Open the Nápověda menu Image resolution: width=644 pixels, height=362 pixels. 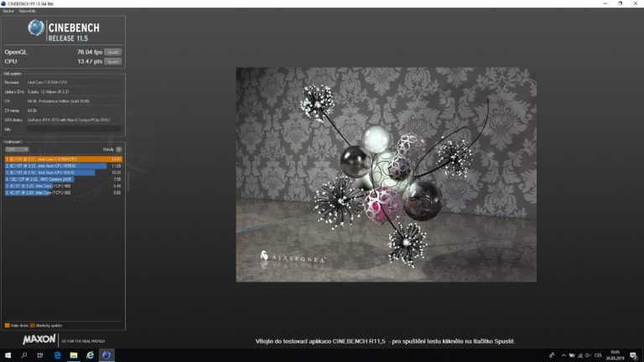(28, 11)
